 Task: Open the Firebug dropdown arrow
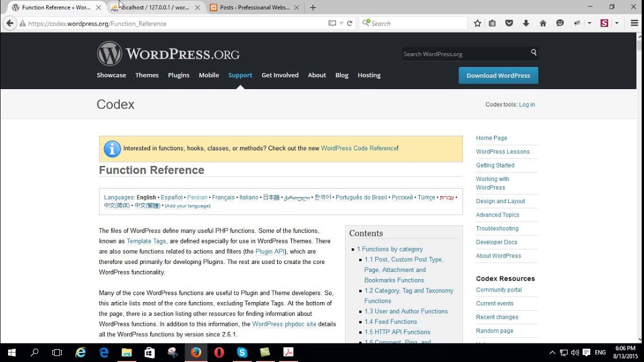(x=589, y=23)
